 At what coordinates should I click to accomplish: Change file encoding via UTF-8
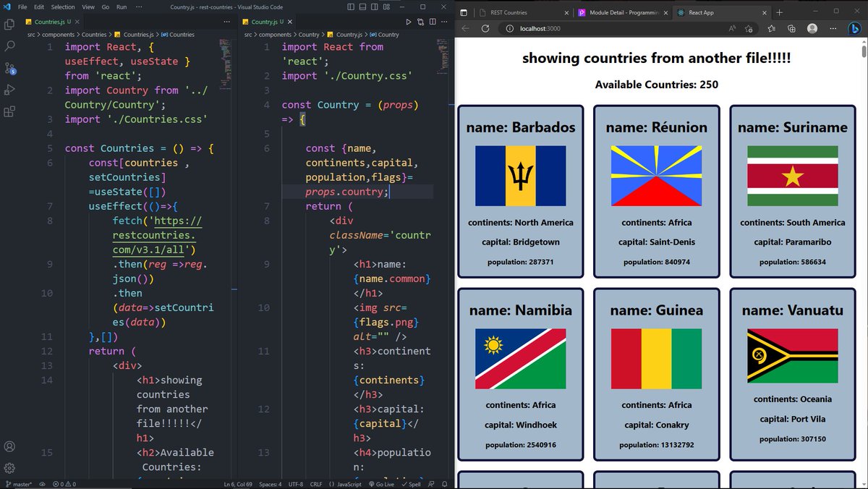(x=296, y=484)
